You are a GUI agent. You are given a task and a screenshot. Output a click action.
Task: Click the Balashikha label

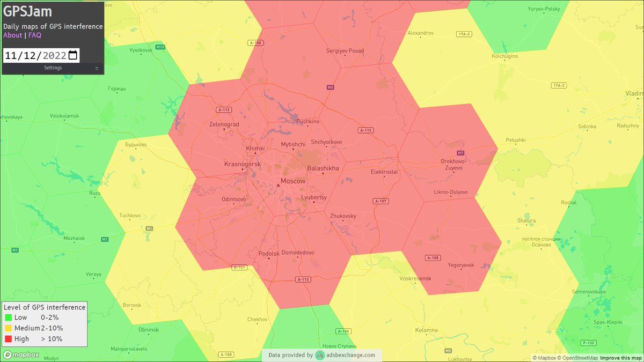pyautogui.click(x=323, y=168)
